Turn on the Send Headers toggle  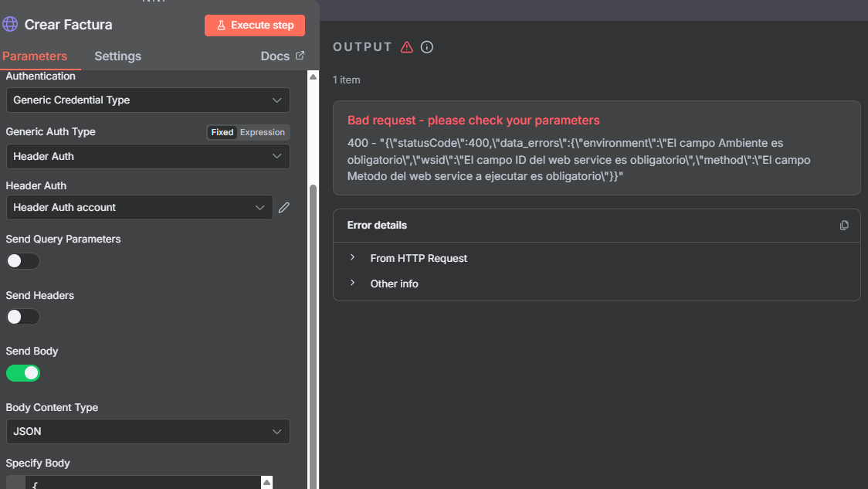pyautogui.click(x=22, y=317)
